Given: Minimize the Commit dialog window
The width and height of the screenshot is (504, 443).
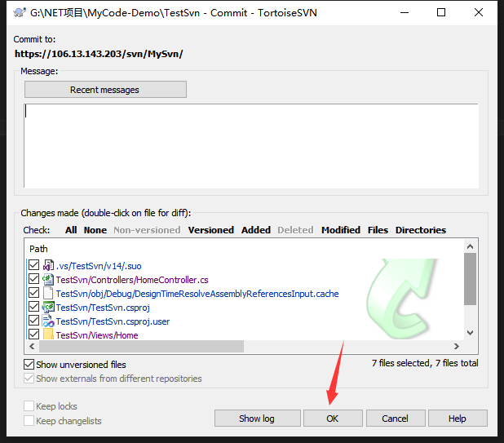Looking at the screenshot, I should [405, 12].
